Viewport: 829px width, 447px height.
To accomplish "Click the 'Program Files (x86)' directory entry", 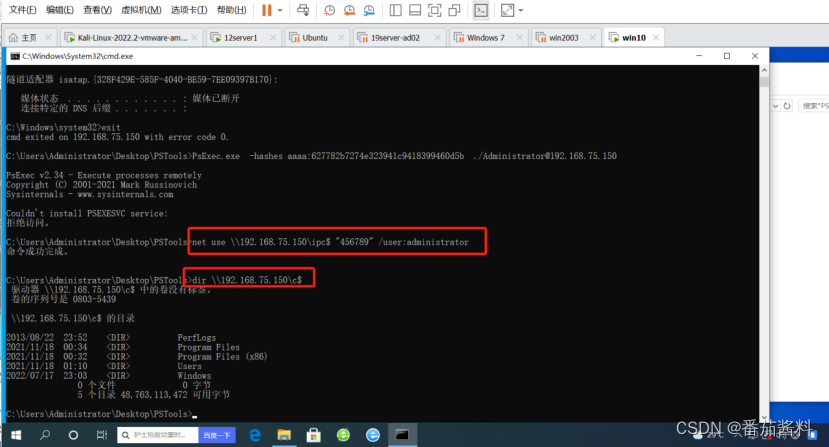I will [x=222, y=357].
